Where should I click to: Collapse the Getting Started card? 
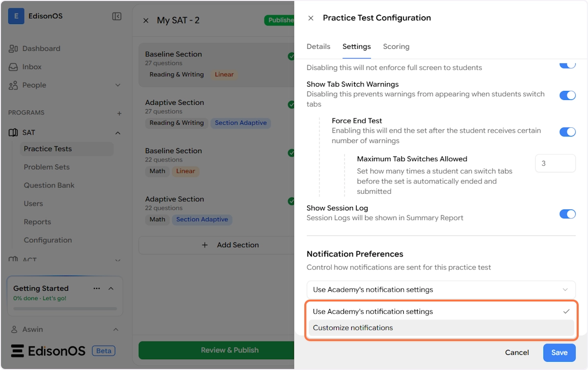(111, 288)
